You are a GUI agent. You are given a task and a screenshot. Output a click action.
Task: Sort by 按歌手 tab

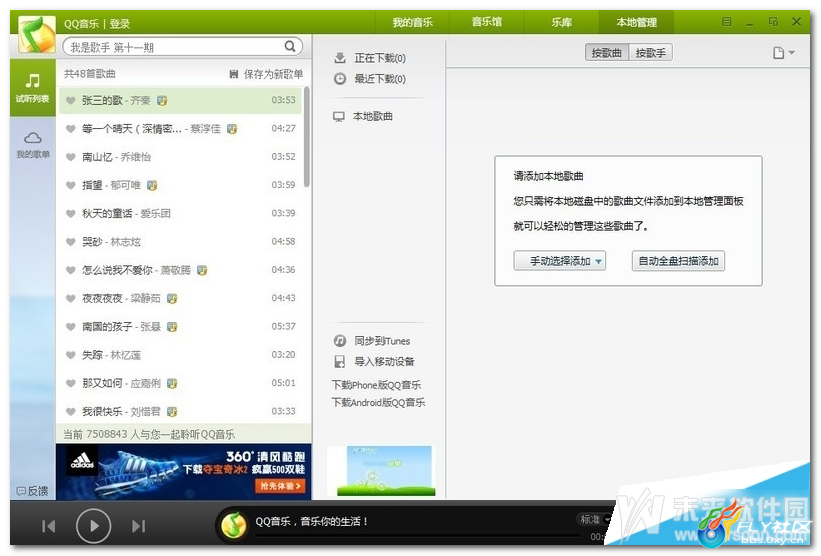tap(650, 52)
